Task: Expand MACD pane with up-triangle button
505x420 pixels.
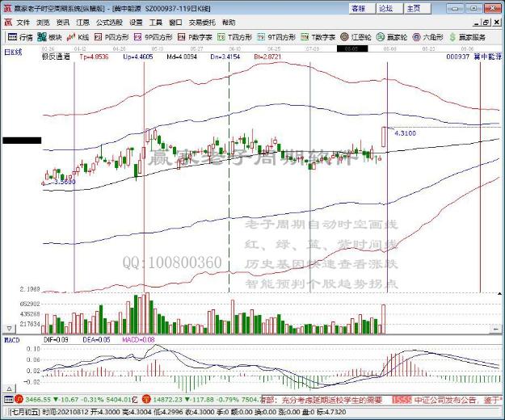Action: click(10, 388)
